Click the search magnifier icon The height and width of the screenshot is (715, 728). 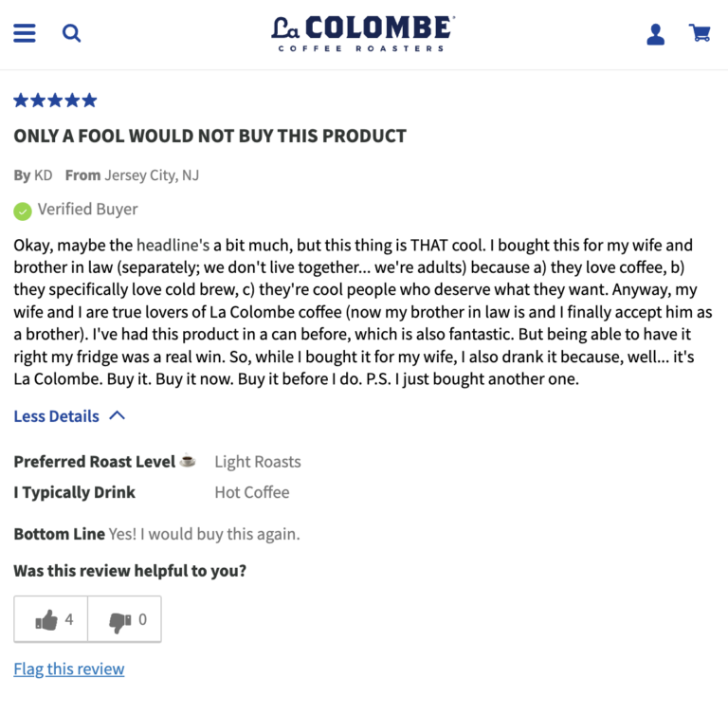(72, 33)
